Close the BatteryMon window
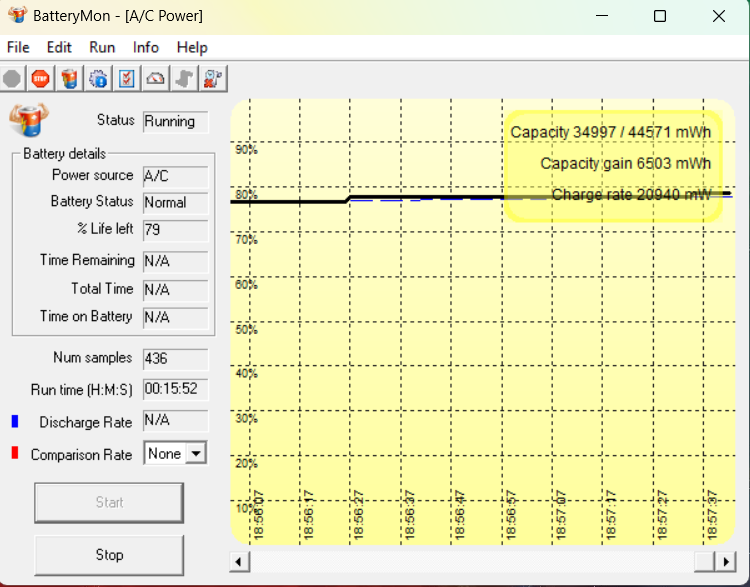The image size is (750, 587). (718, 16)
